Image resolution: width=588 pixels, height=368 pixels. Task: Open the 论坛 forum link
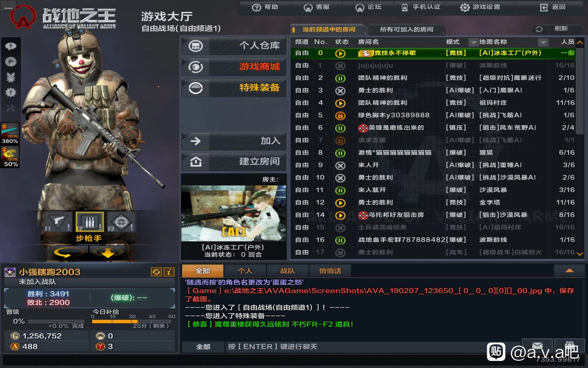tap(368, 7)
